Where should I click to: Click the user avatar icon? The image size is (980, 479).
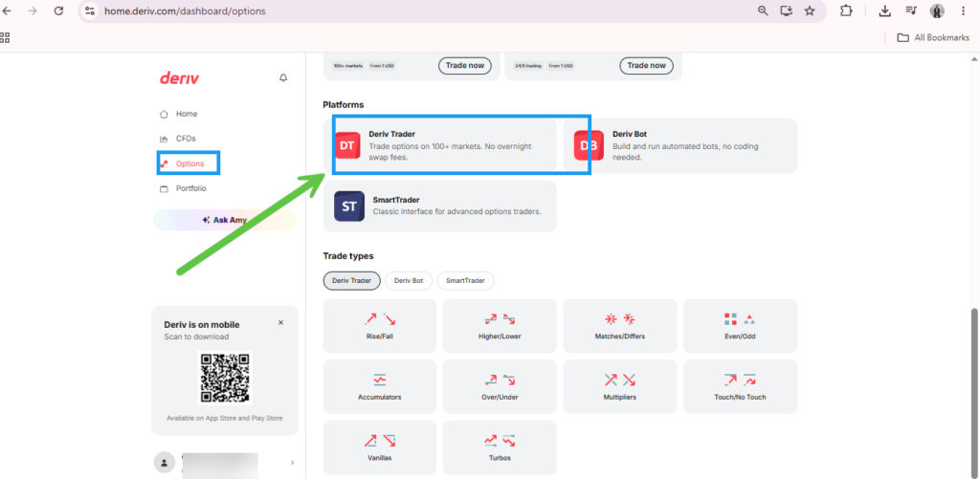(x=164, y=463)
